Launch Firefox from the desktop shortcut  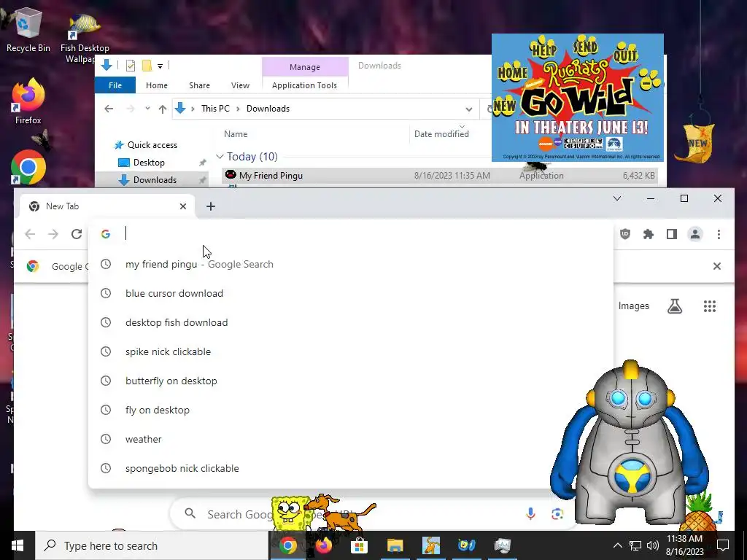pos(28,101)
